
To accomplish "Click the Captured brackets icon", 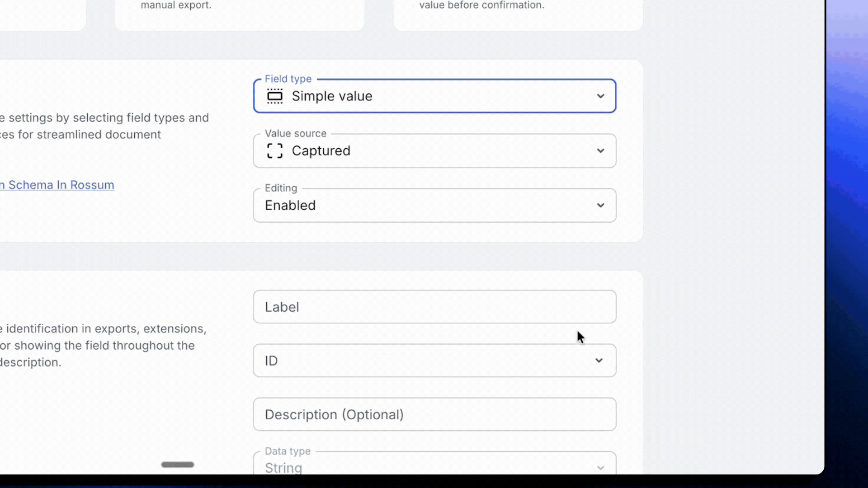I will tap(274, 151).
